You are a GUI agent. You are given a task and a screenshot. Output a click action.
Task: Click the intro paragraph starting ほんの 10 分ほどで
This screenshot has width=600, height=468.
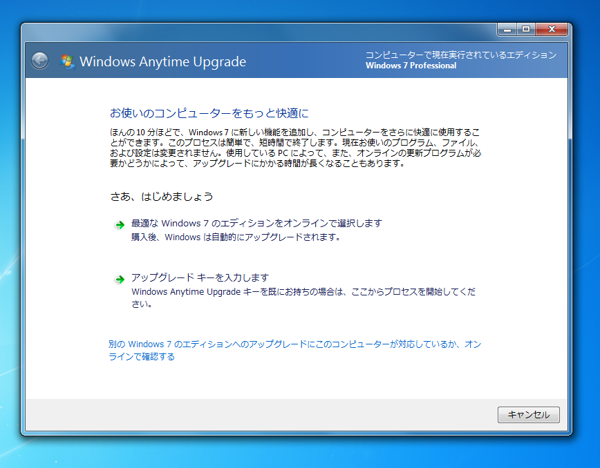[x=295, y=148]
